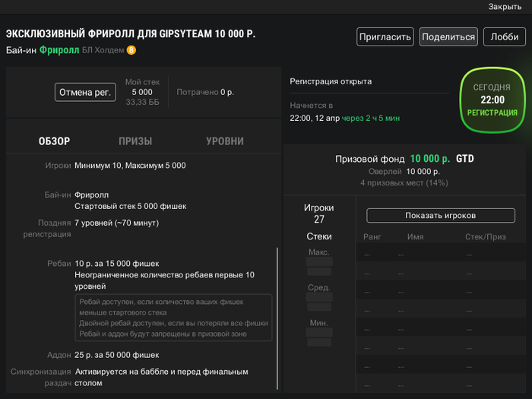The image size is (532, 399).
Task: Click the Синхронизация раздач description text
Action: tap(161, 377)
